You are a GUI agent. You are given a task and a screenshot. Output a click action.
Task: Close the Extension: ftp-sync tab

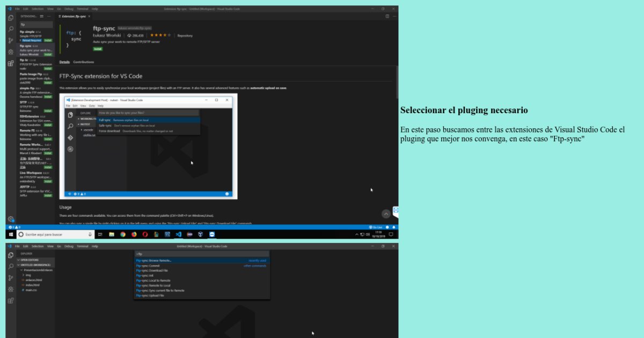click(90, 16)
